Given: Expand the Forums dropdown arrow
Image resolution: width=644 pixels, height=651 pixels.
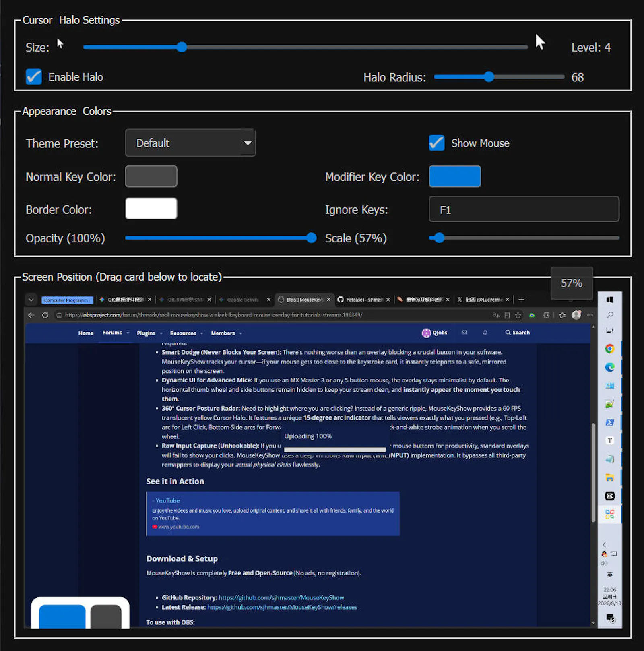Looking at the screenshot, I should point(128,333).
